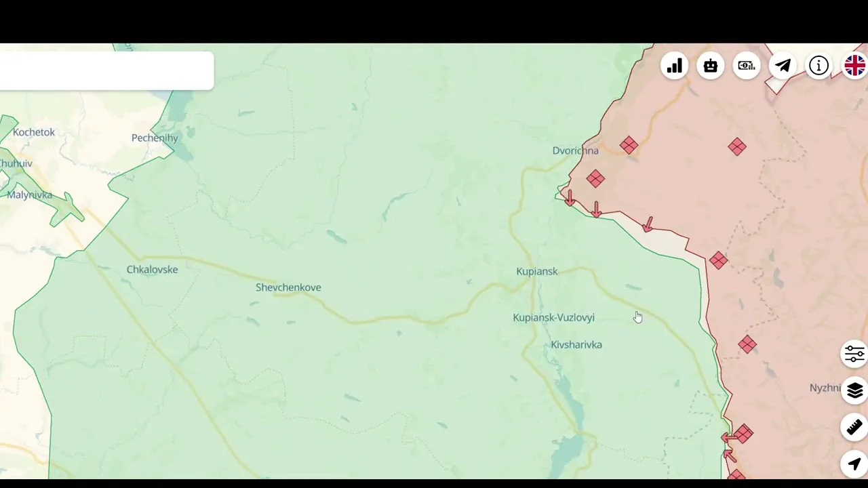The height and width of the screenshot is (488, 868).
Task: Open the robot bot icon
Action: (711, 66)
